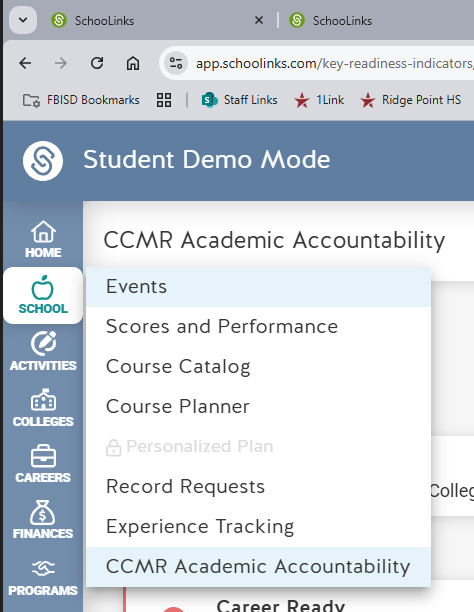Open the Careers sidebar section
The image size is (474, 612).
[43, 464]
